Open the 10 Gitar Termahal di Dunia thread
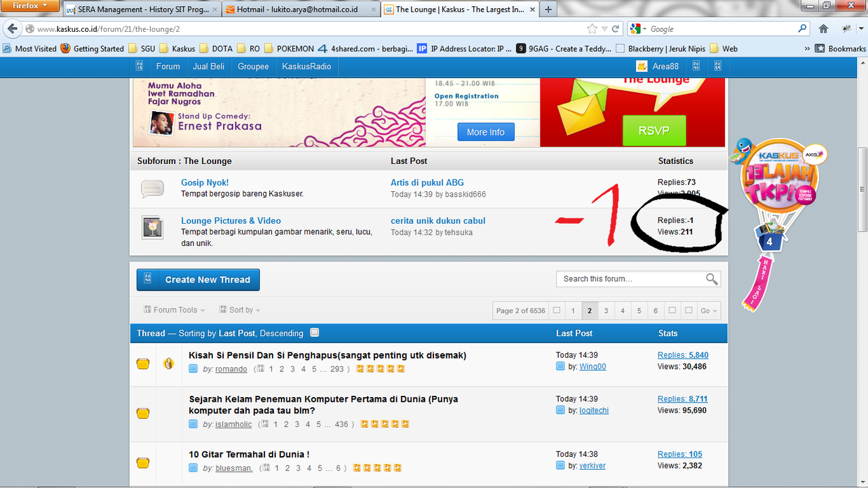 [x=249, y=454]
